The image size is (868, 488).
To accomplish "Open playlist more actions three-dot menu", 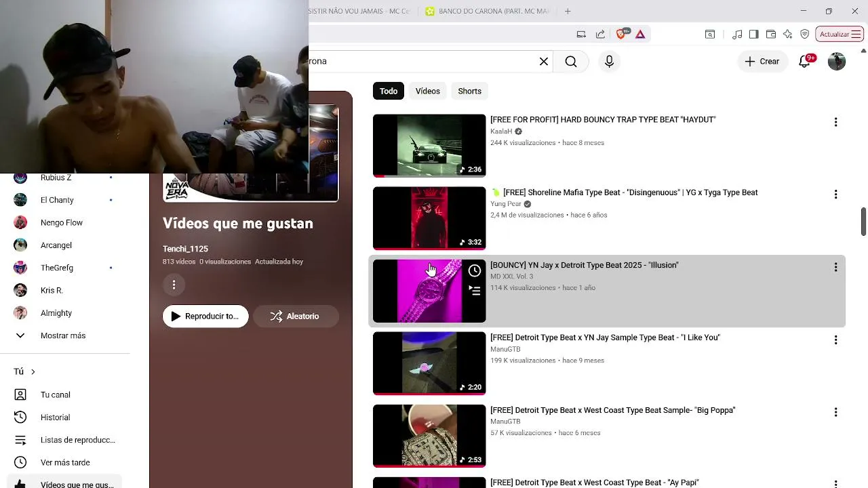I will point(174,285).
